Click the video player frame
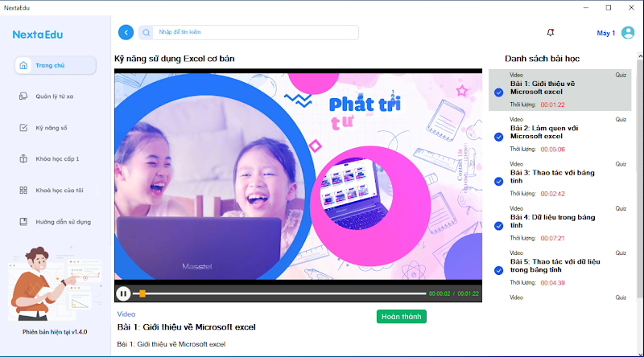The height and width of the screenshot is (357, 644). 298,176
